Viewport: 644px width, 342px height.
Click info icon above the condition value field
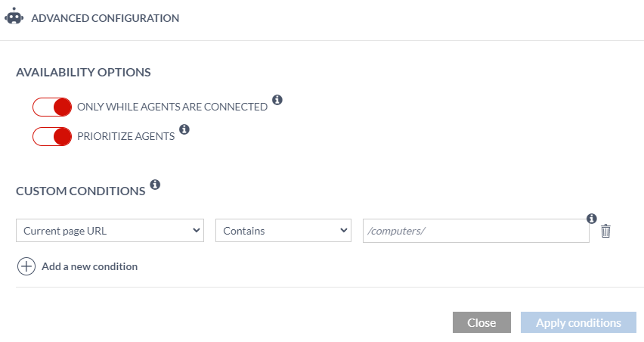(592, 219)
